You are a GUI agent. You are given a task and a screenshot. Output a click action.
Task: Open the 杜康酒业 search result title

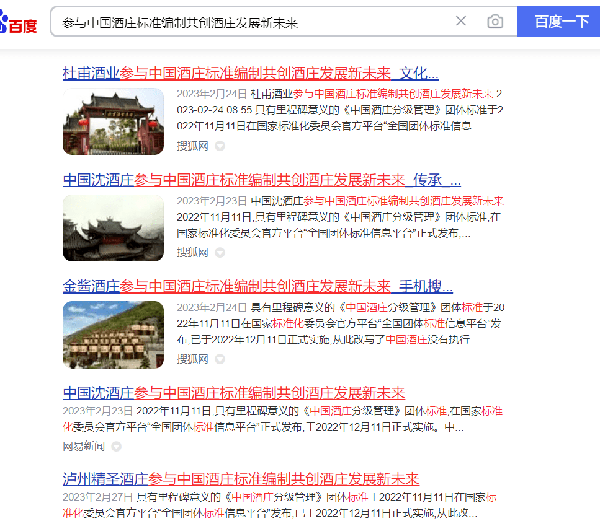250,73
